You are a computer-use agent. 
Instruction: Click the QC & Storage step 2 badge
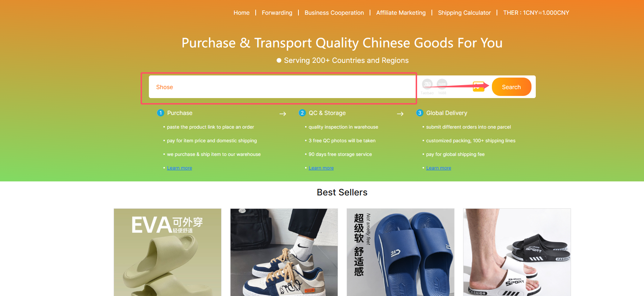pyautogui.click(x=302, y=113)
